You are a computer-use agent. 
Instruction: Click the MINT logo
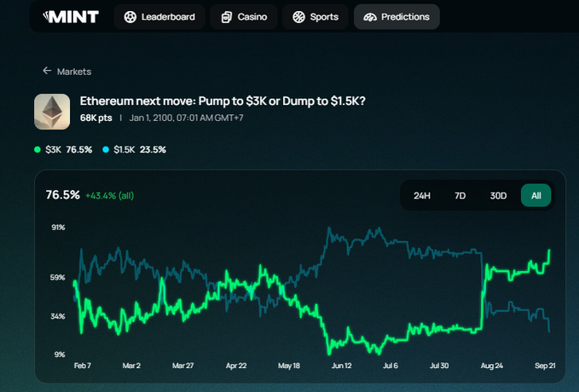pyautogui.click(x=71, y=16)
